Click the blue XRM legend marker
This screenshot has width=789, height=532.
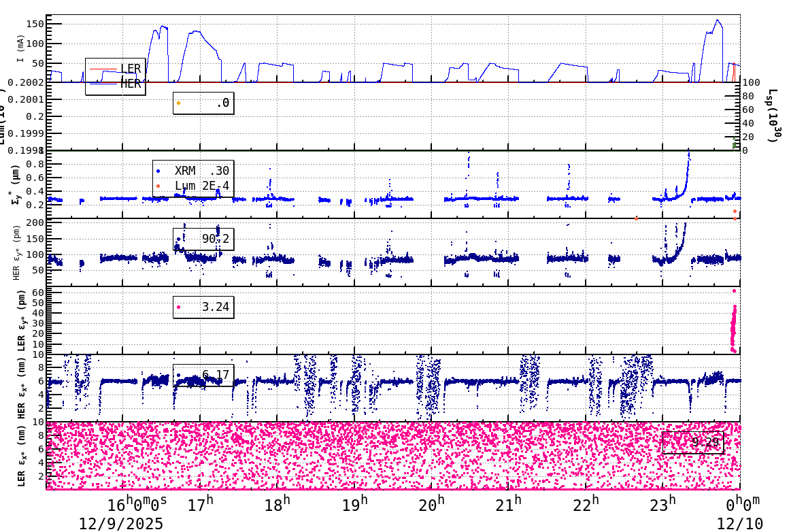[158, 171]
